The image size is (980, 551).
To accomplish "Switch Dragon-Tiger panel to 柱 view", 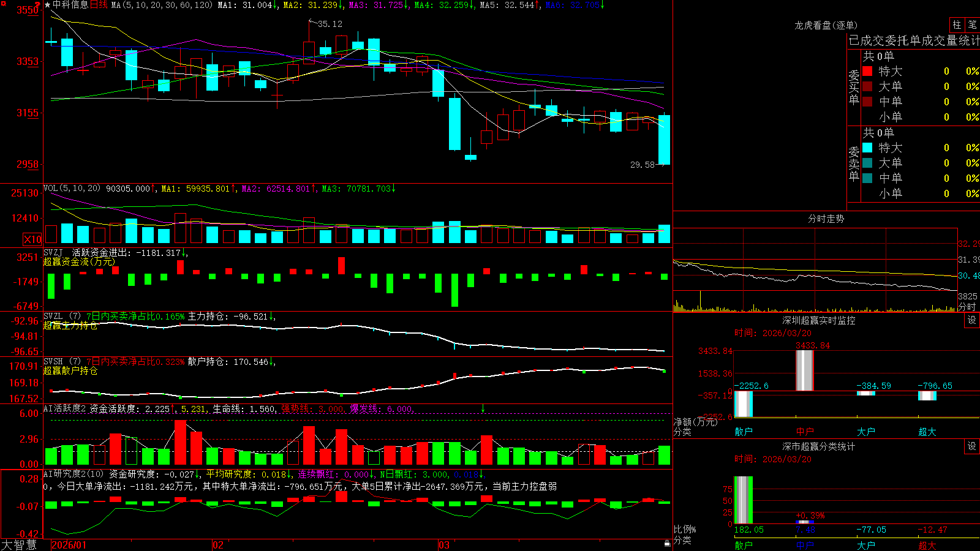I will tap(957, 24).
